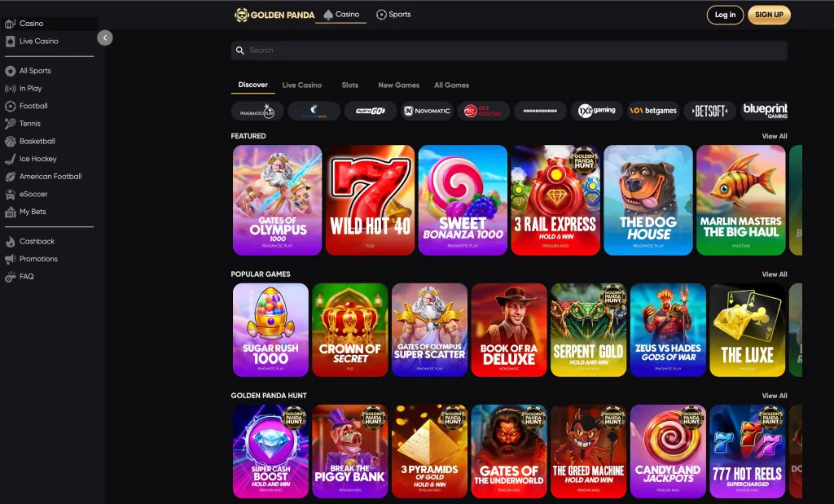Open the New Games tab

tap(398, 85)
